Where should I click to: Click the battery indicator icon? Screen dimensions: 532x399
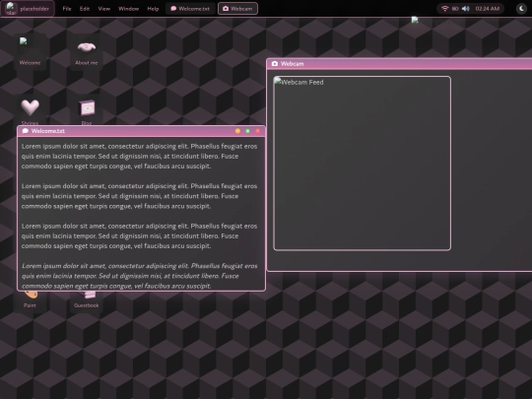click(455, 9)
